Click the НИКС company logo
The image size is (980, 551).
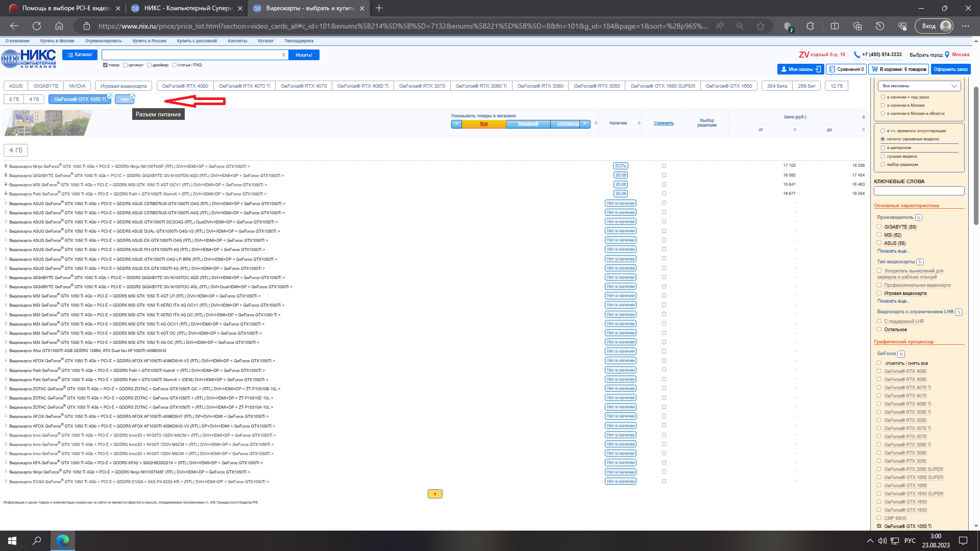(29, 59)
